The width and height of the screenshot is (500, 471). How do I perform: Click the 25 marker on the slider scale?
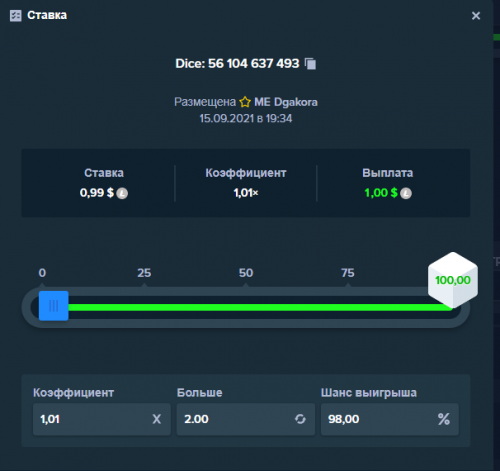pyautogui.click(x=144, y=273)
